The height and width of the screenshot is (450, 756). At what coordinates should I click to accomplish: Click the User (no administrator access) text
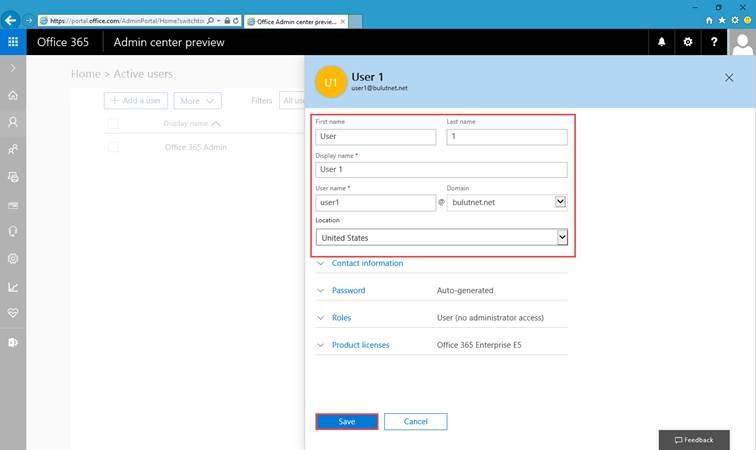click(x=490, y=318)
